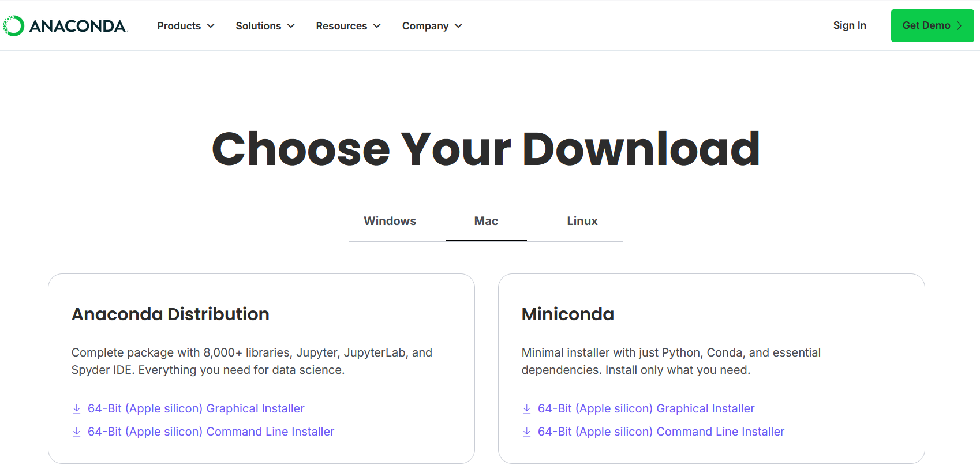Click the Get Demo button
980x469 pixels.
click(932, 25)
